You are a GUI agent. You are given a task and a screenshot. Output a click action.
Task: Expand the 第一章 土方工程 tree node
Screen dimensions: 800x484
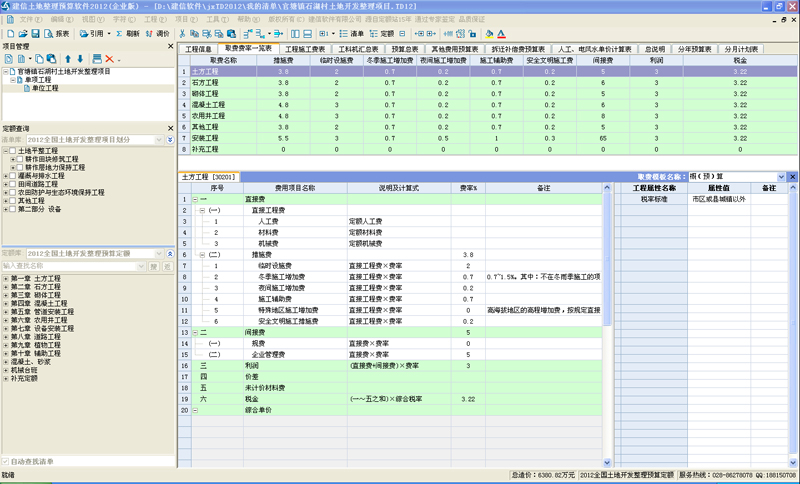pos(5,277)
